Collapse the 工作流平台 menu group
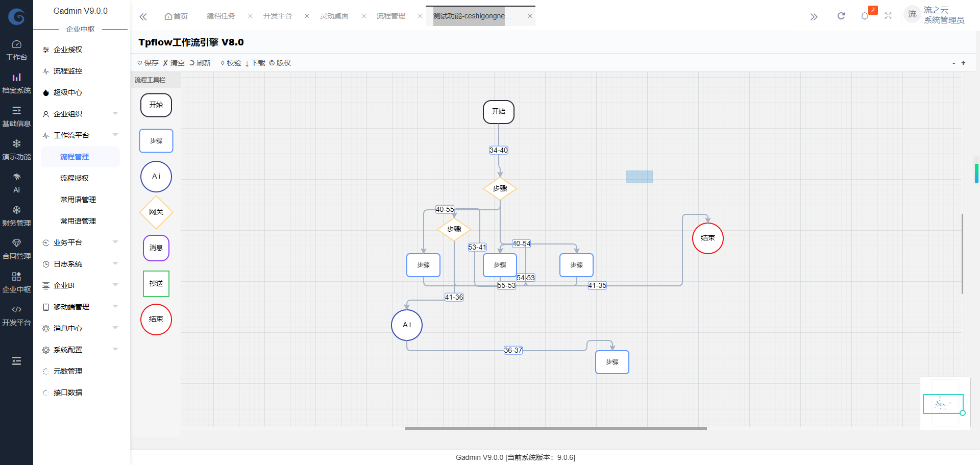Image resolution: width=980 pixels, height=465 pixels. click(x=80, y=135)
